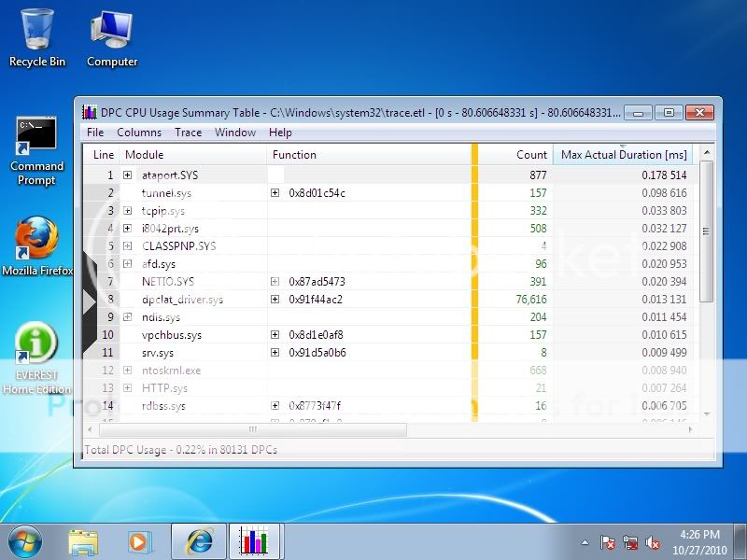Show hidden tray icons arrow
Image resolution: width=747 pixels, height=560 pixels.
click(585, 542)
